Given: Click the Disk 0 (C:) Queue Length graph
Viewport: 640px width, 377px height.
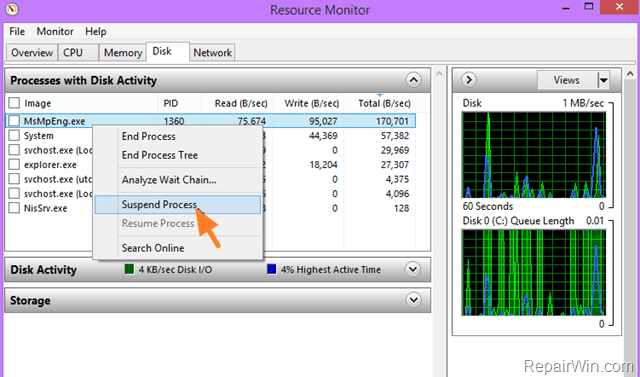Looking at the screenshot, I should [533, 273].
